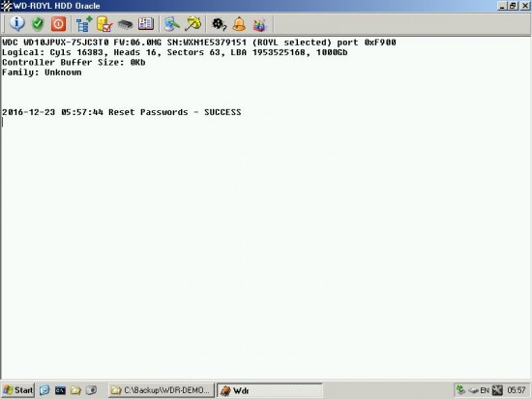The height and width of the screenshot is (399, 532).
Task: Open command prompt from quick launch
Action: [x=60, y=390]
